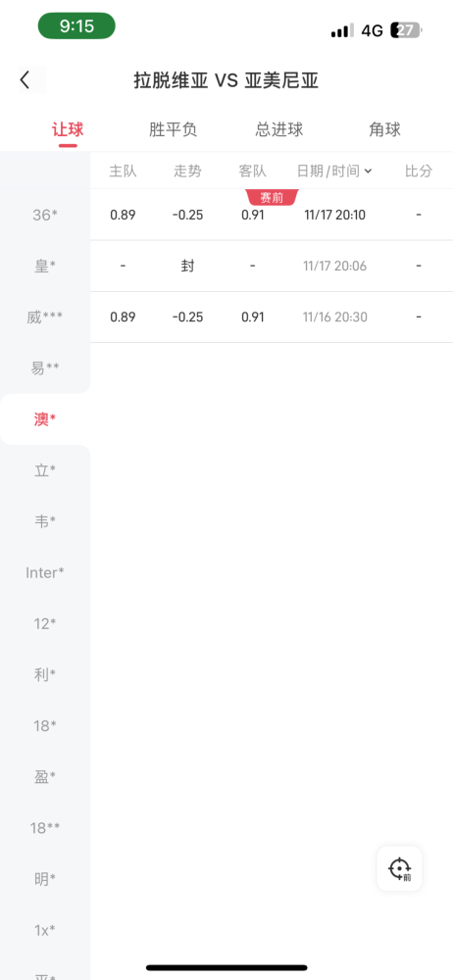The height and width of the screenshot is (980, 453).
Task: Choose bookmaker 36* in sidebar
Action: point(45,215)
